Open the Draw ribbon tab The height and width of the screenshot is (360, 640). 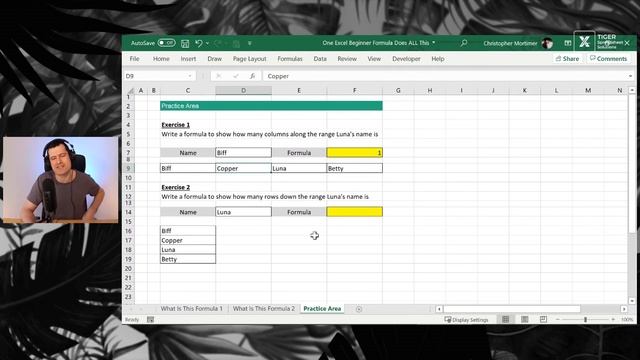(x=214, y=59)
